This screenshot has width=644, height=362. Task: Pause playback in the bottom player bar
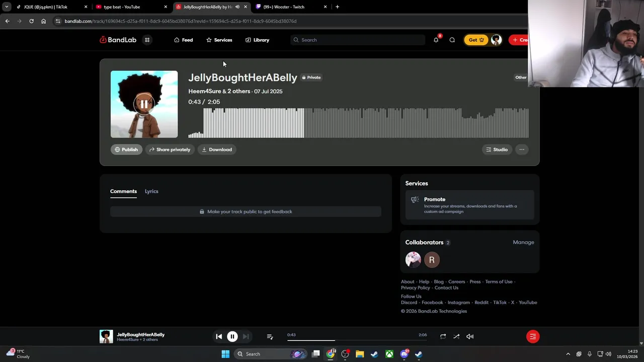tap(232, 336)
